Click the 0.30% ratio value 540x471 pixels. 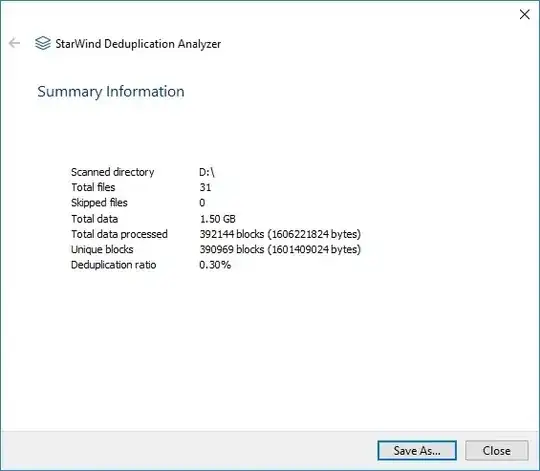[215, 265]
